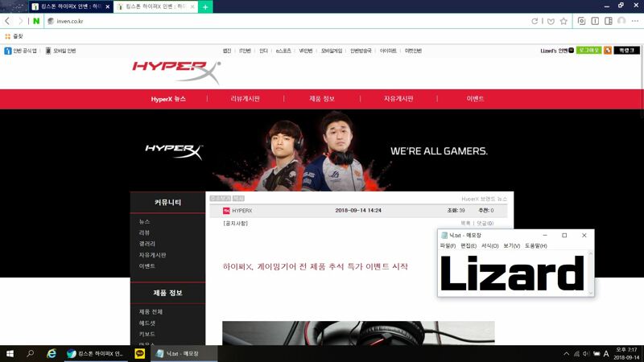This screenshot has width=644, height=362.
Task: Open Notepad 보기(V) menu
Action: 512,246
